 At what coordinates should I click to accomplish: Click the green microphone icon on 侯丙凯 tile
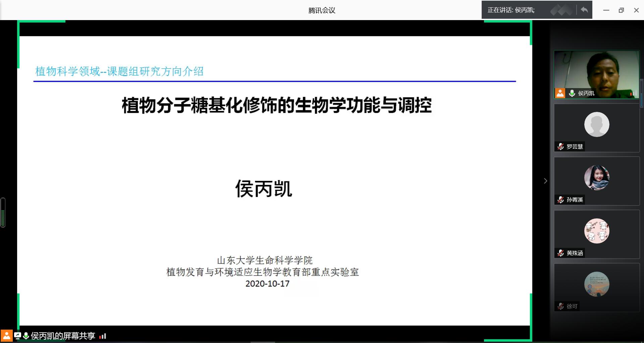click(572, 93)
